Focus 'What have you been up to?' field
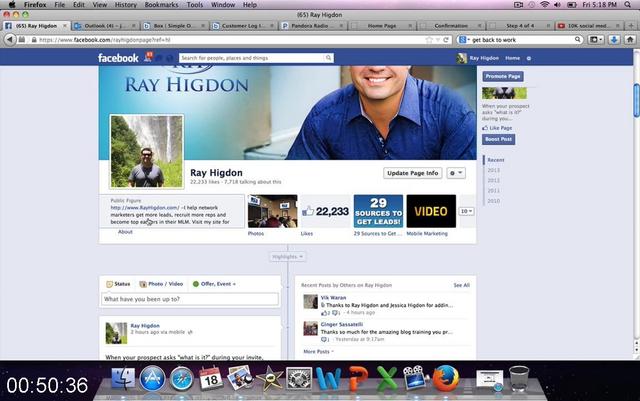640x401 pixels. [x=190, y=299]
